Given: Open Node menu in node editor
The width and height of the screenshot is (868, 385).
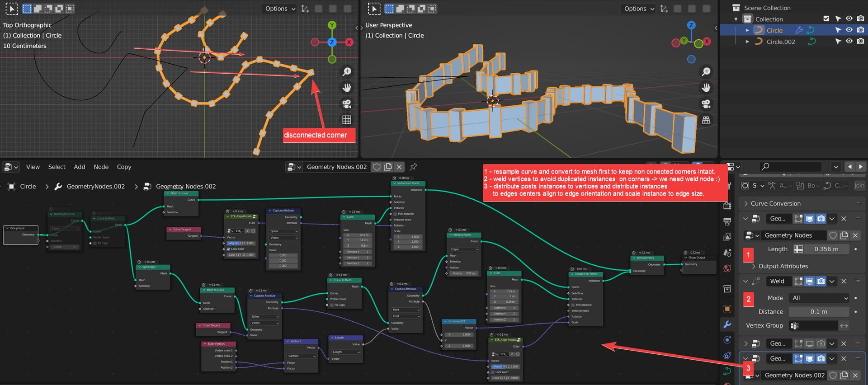Looking at the screenshot, I should (101, 167).
